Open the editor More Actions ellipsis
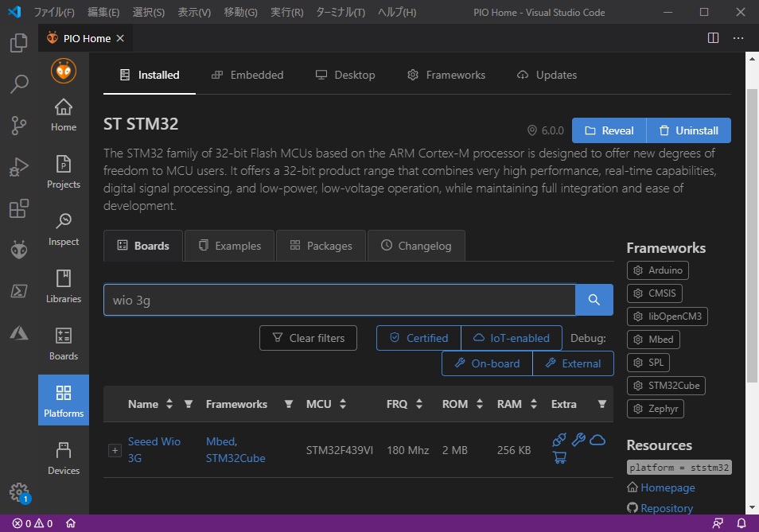 click(x=738, y=37)
